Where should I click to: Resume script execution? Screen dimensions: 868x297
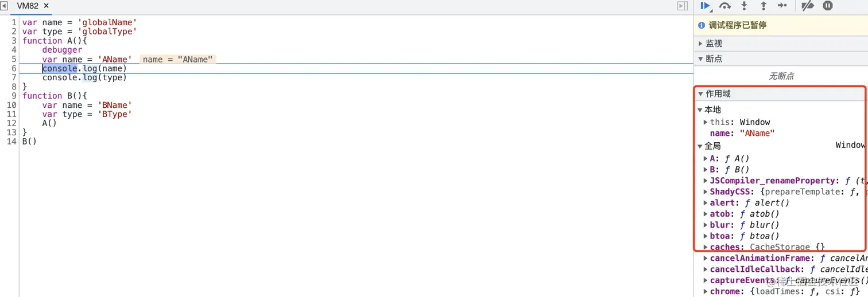[x=706, y=6]
